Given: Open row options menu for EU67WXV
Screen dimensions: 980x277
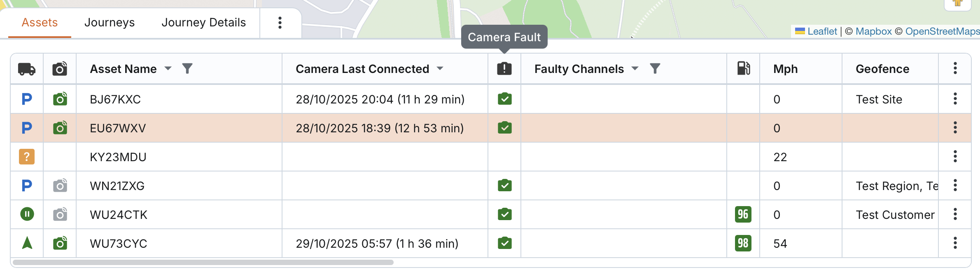Looking at the screenshot, I should (x=955, y=128).
